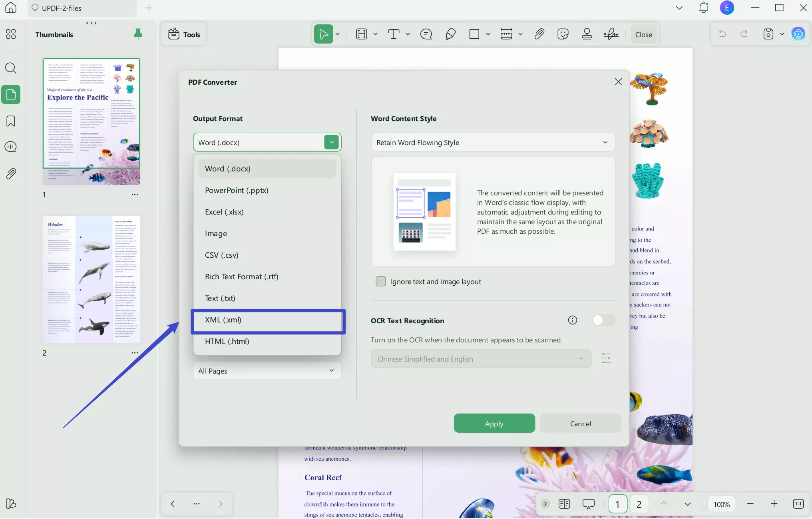Open the Tools menu
Screen dimensions: 812x519
183,34
